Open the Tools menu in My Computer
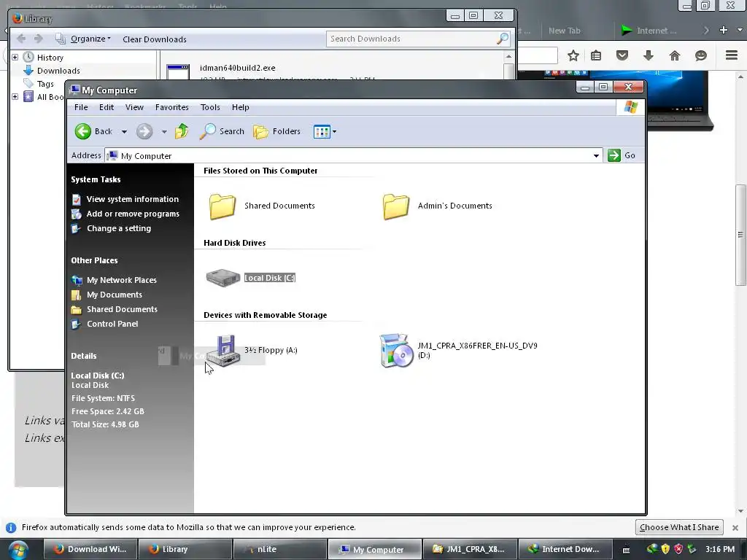The width and height of the screenshot is (747, 560). [x=210, y=107]
